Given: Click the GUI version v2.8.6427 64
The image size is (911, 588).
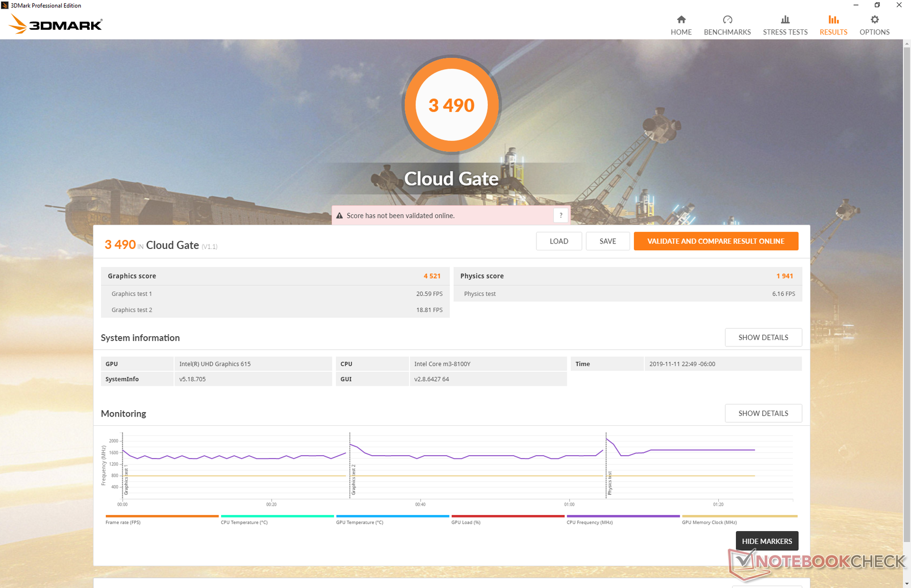Looking at the screenshot, I should [x=431, y=379].
